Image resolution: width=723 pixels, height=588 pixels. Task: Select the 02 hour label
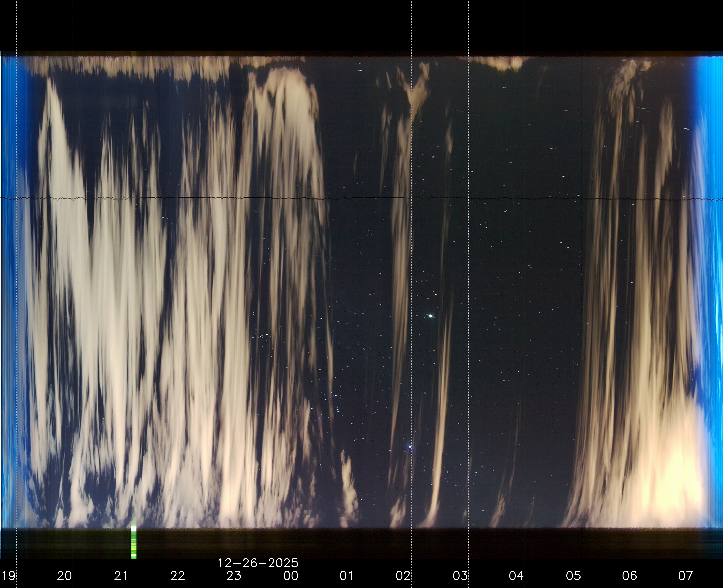(403, 576)
